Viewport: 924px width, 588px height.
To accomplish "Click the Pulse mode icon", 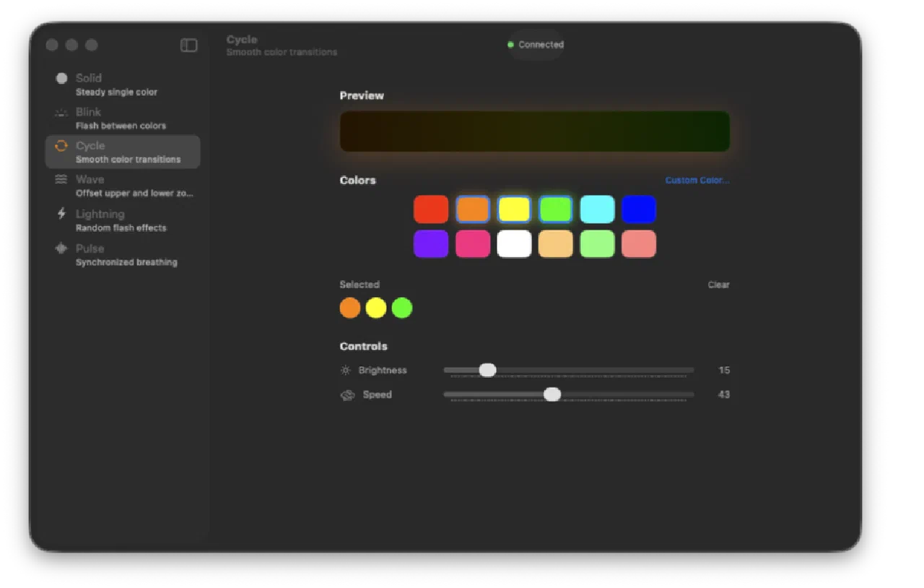I will point(61,248).
